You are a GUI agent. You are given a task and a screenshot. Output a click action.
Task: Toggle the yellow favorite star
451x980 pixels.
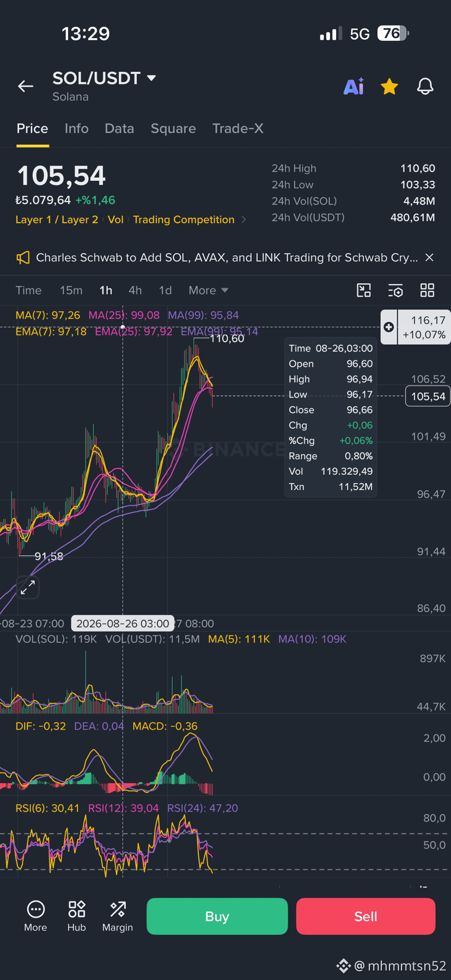(389, 86)
